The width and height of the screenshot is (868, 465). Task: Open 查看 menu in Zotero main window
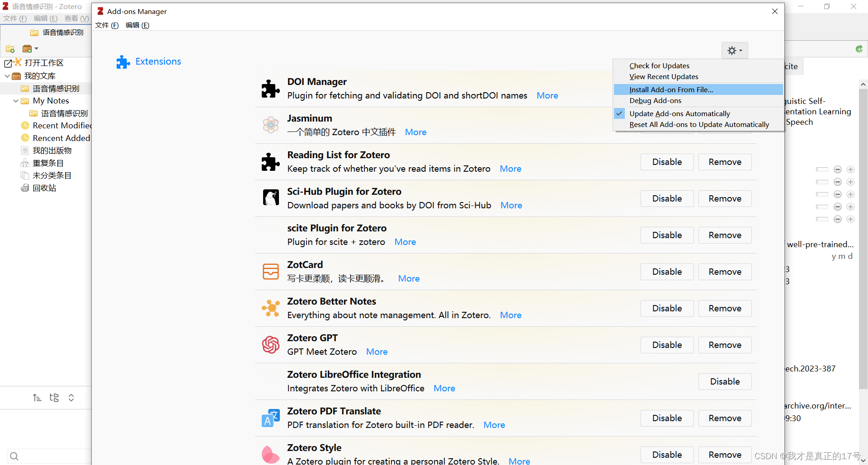coord(76,19)
